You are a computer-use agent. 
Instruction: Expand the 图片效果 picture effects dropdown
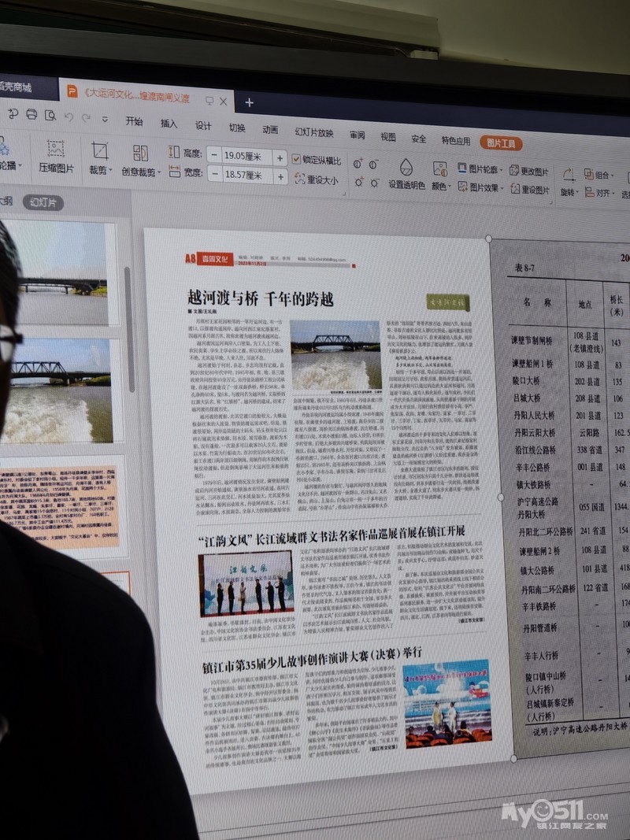(477, 188)
